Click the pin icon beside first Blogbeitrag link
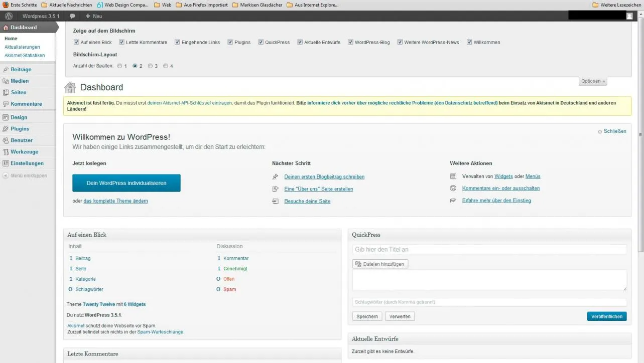This screenshot has width=644, height=363. point(275,176)
